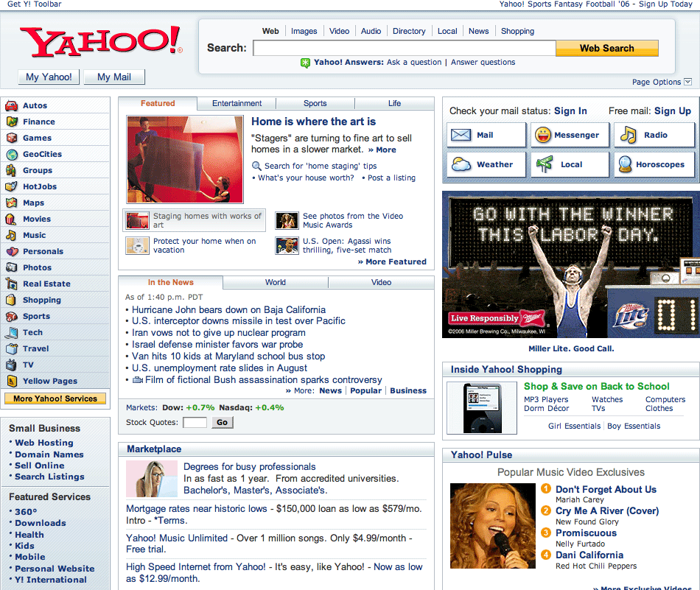Focus the Stock Quotes input box
The image size is (700, 590).
195,422
